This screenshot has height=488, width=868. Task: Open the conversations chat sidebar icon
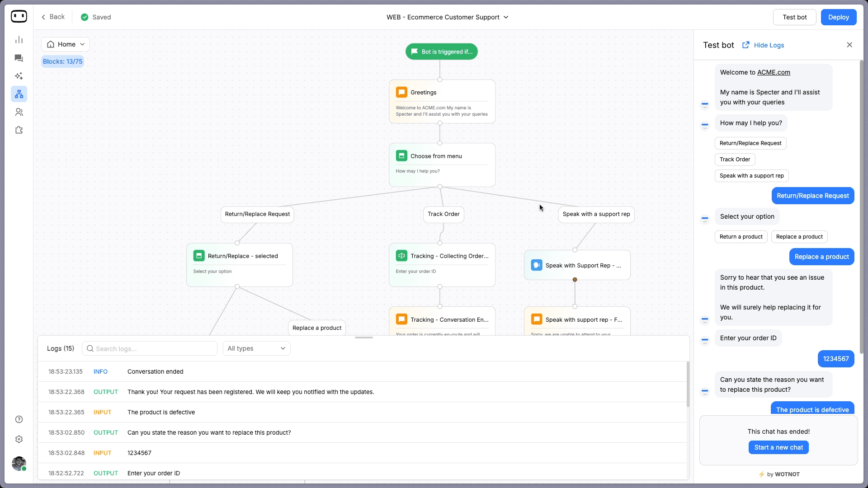(x=19, y=58)
